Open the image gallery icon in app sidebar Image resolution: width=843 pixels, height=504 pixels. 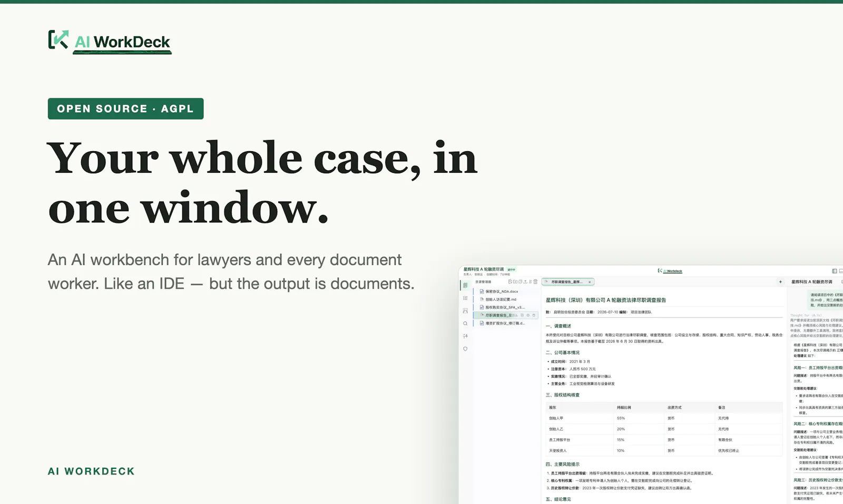click(465, 311)
